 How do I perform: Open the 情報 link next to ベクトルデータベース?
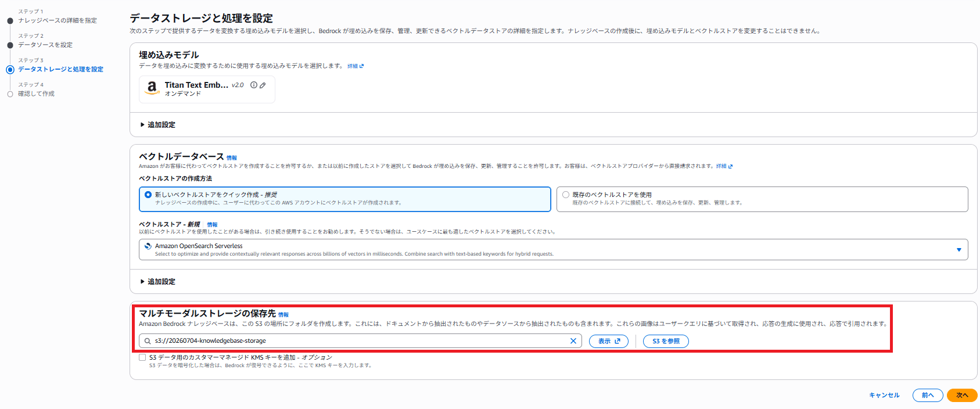(232, 158)
